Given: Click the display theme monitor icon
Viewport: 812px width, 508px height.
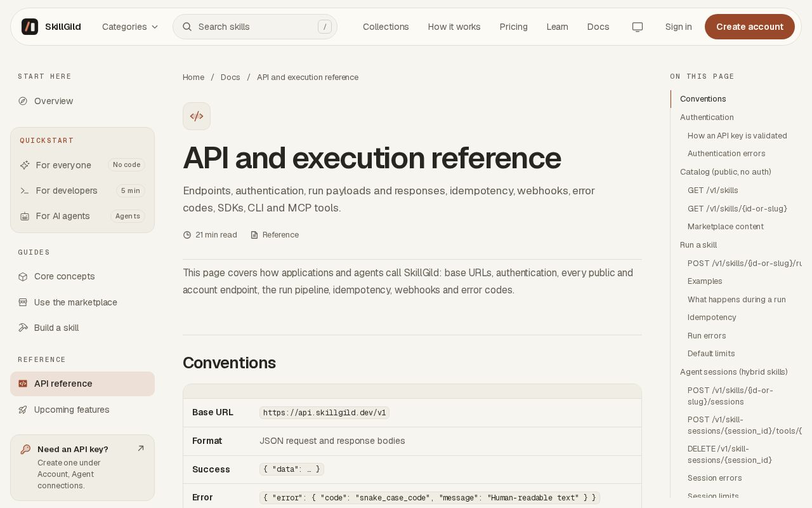Looking at the screenshot, I should (x=638, y=27).
